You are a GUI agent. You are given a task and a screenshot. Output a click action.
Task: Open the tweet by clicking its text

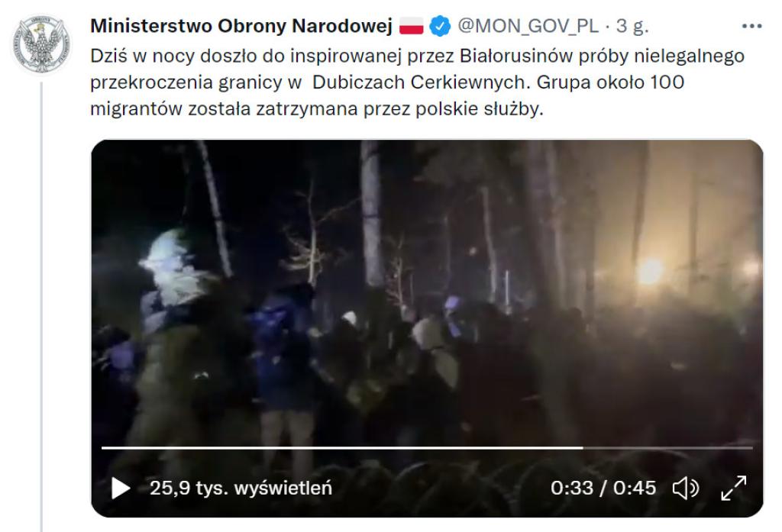pos(417,82)
